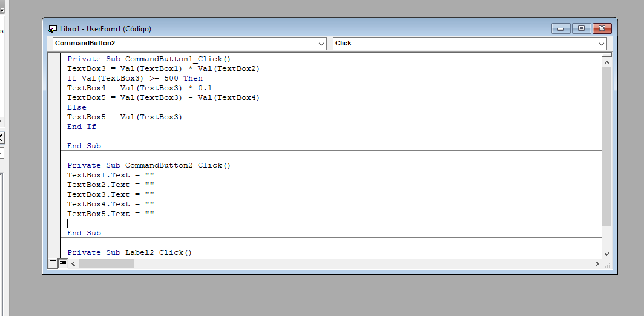Click the line 'Private Sub CommandButton1_Click()'

click(149, 59)
